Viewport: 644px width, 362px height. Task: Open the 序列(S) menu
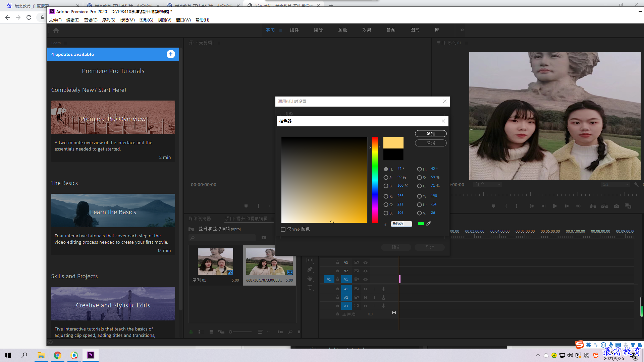109,20
